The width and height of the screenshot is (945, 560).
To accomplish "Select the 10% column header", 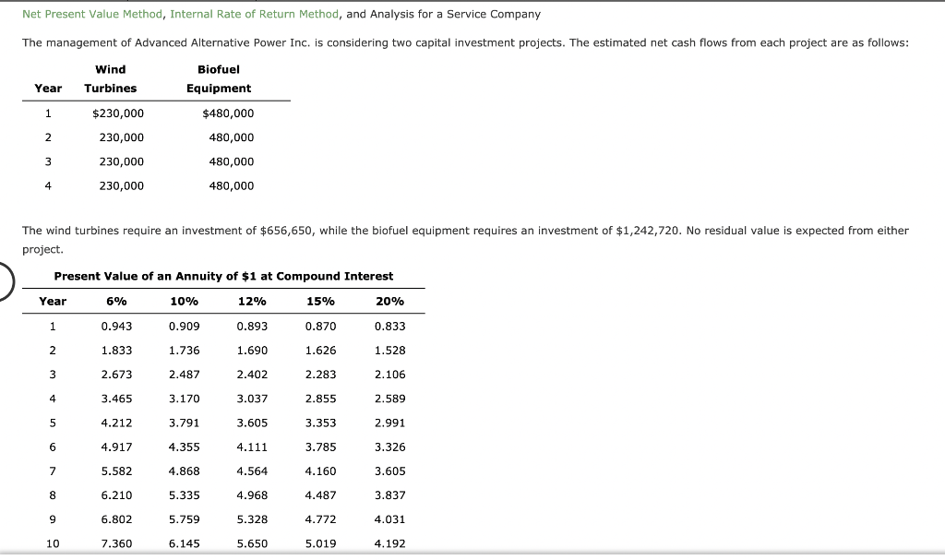I will [185, 301].
